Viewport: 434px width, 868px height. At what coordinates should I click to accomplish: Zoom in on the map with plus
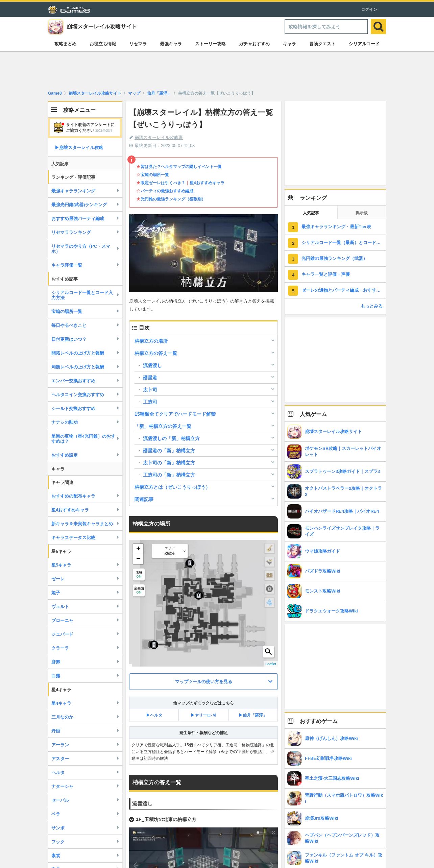pos(138,548)
